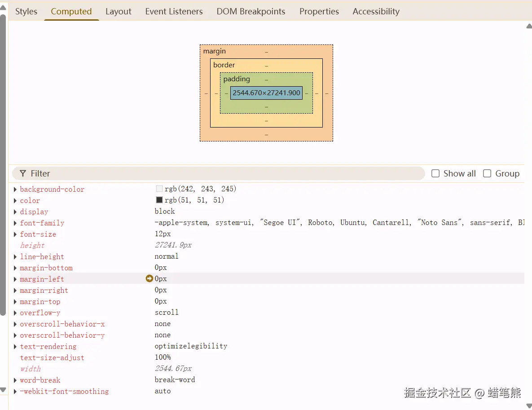
Task: Click the scrollbar down arrow at bottom left
Action: (x=4, y=390)
